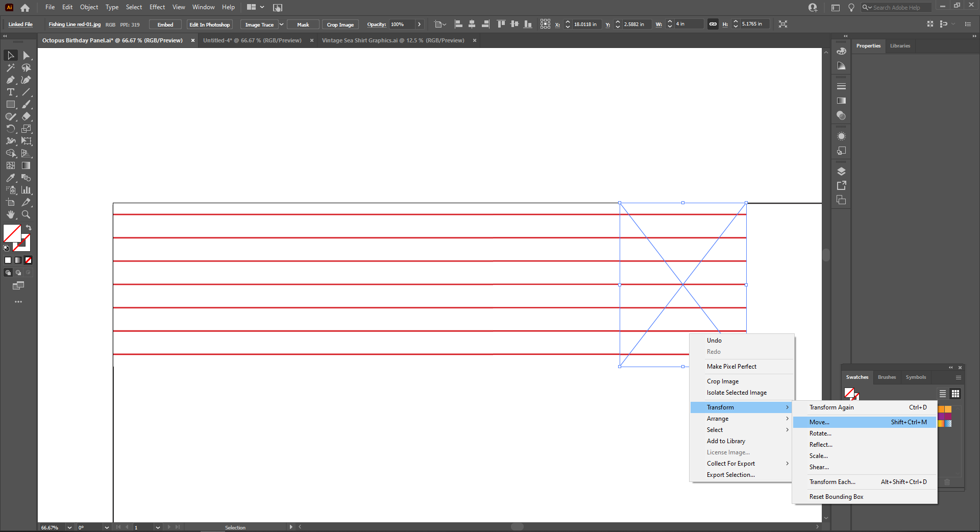Switch swatches to thumbnail view
Image resolution: width=980 pixels, height=532 pixels.
coord(955,394)
